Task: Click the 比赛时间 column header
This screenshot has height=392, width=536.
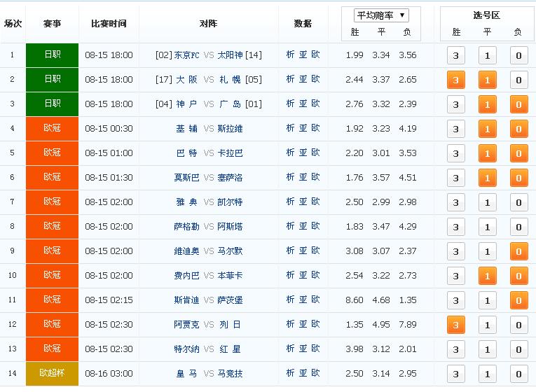Action: coord(109,24)
